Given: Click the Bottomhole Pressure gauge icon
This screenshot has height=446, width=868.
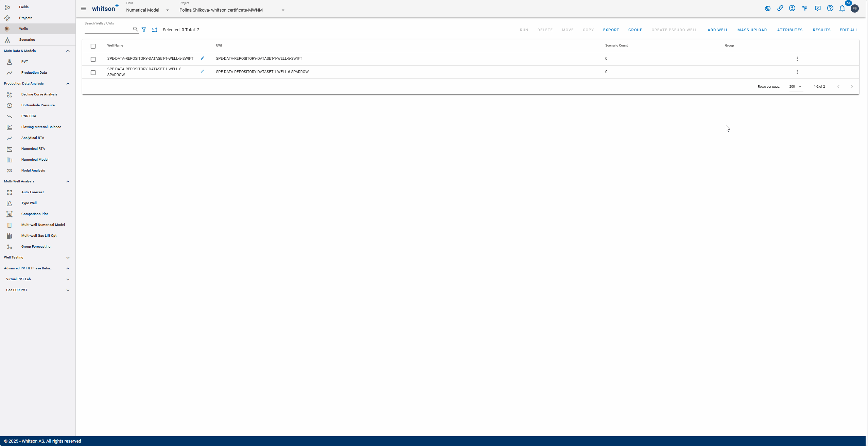Looking at the screenshot, I should pyautogui.click(x=10, y=105).
